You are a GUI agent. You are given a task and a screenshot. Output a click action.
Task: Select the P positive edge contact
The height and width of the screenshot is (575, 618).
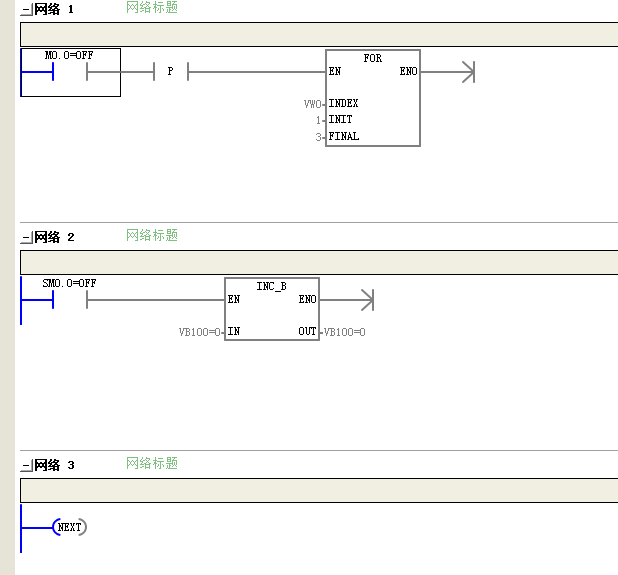click(x=171, y=72)
